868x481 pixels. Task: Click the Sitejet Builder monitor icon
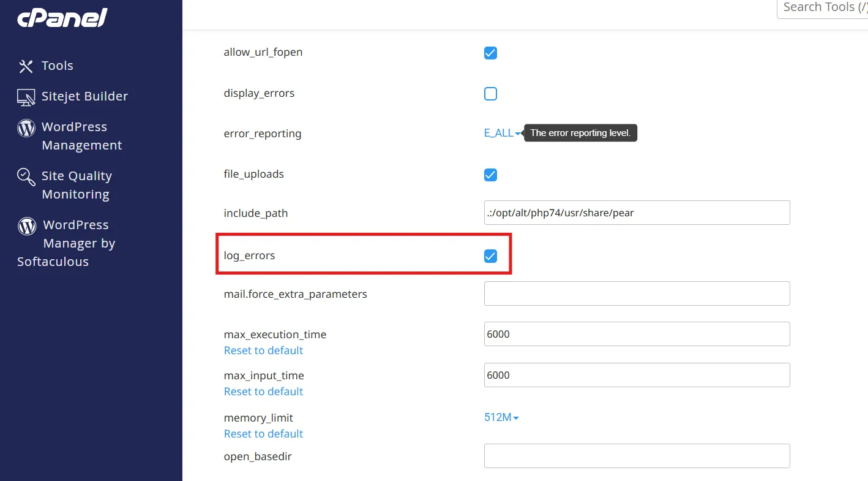(26, 97)
